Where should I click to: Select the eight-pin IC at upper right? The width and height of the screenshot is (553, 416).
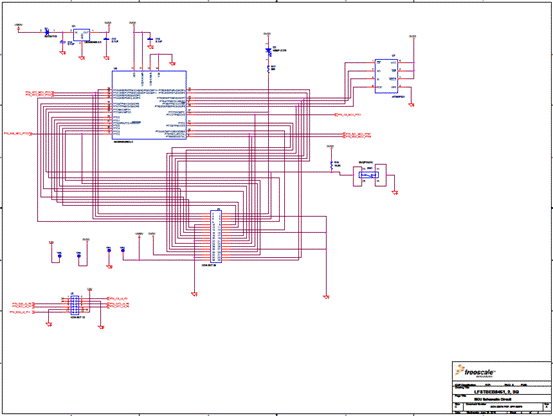point(386,76)
